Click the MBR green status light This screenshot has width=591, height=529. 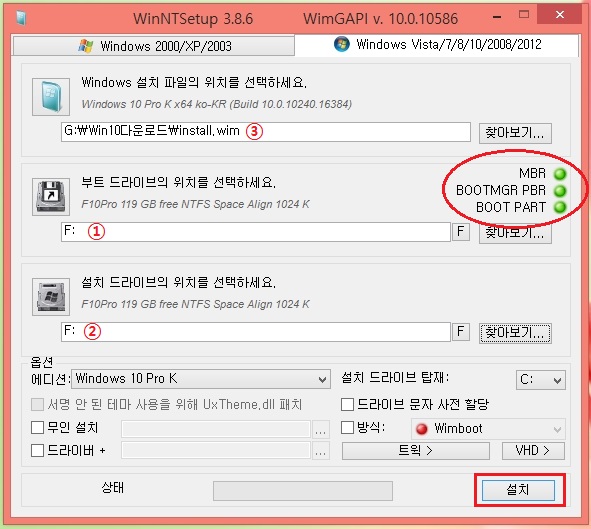pyautogui.click(x=560, y=174)
